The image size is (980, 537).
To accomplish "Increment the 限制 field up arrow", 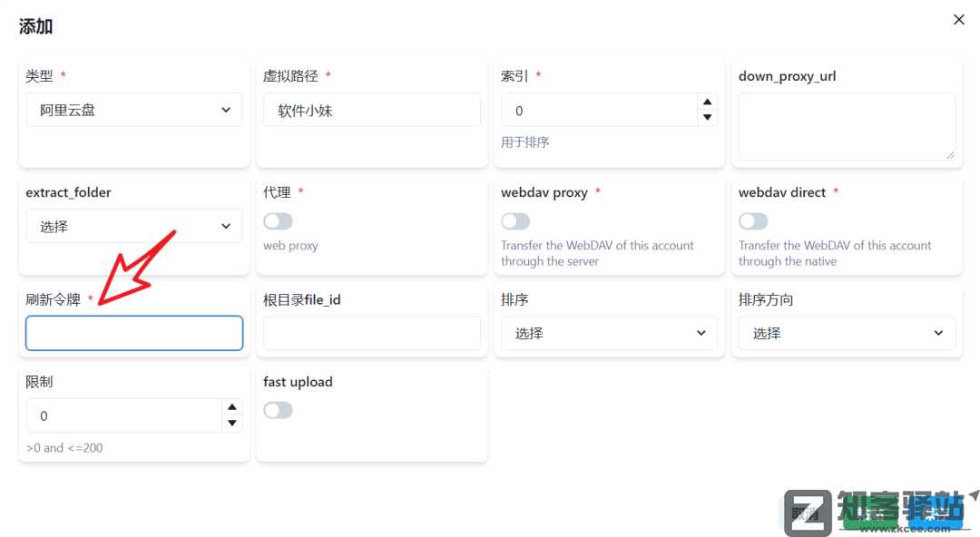I will click(232, 407).
